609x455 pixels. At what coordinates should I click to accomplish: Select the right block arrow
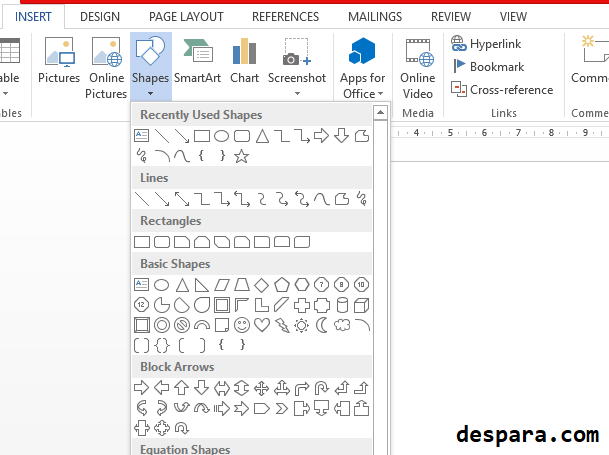tap(141, 388)
